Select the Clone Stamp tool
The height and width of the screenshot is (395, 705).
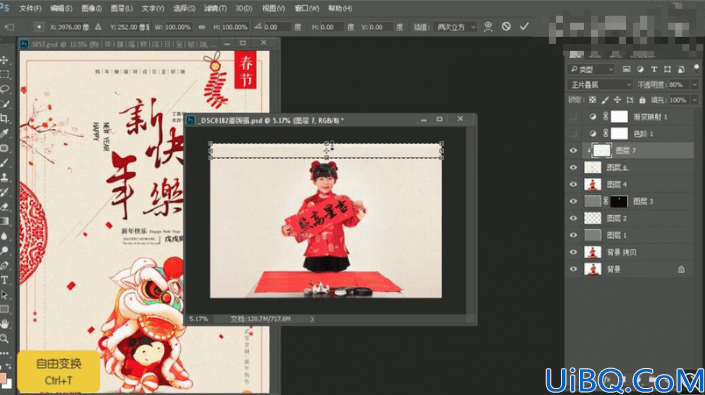click(x=4, y=177)
